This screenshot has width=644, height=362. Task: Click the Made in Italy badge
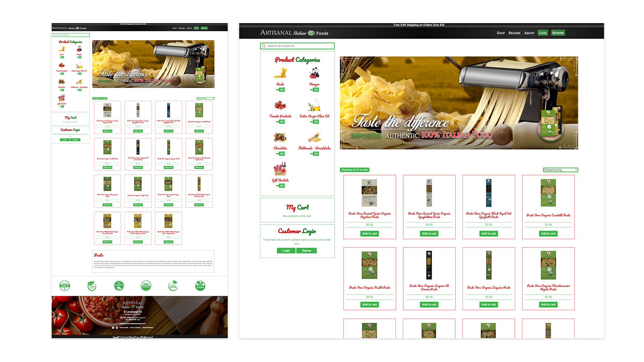[65, 286]
